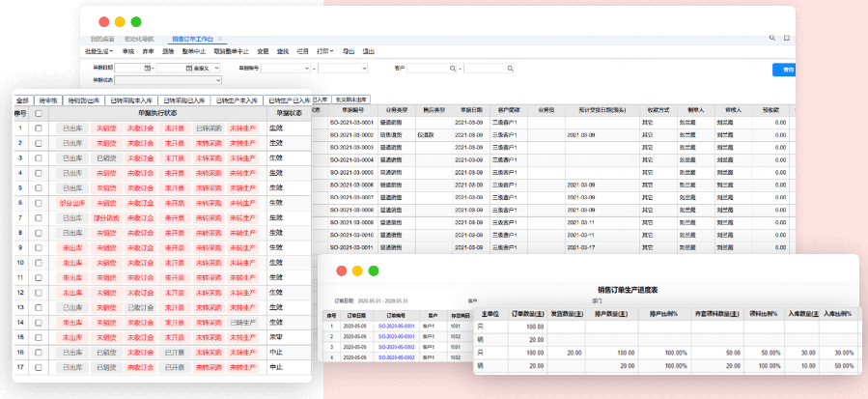Open order link SO-2020-05-0002 in row 3
868x399 pixels.
pos(397,347)
